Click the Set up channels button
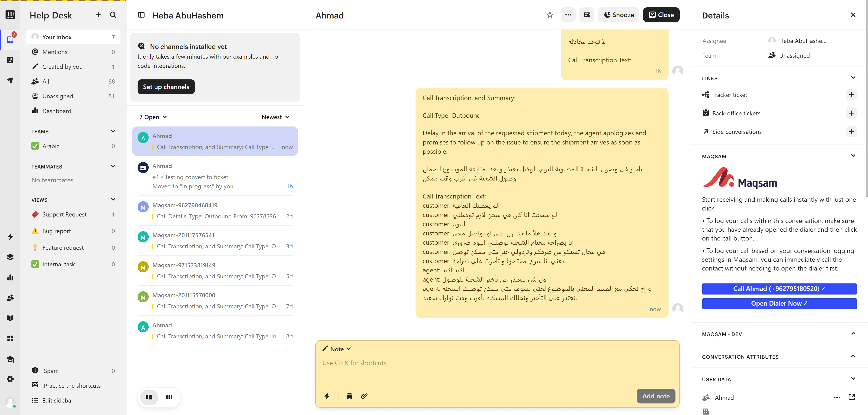868x415 pixels. coord(166,87)
